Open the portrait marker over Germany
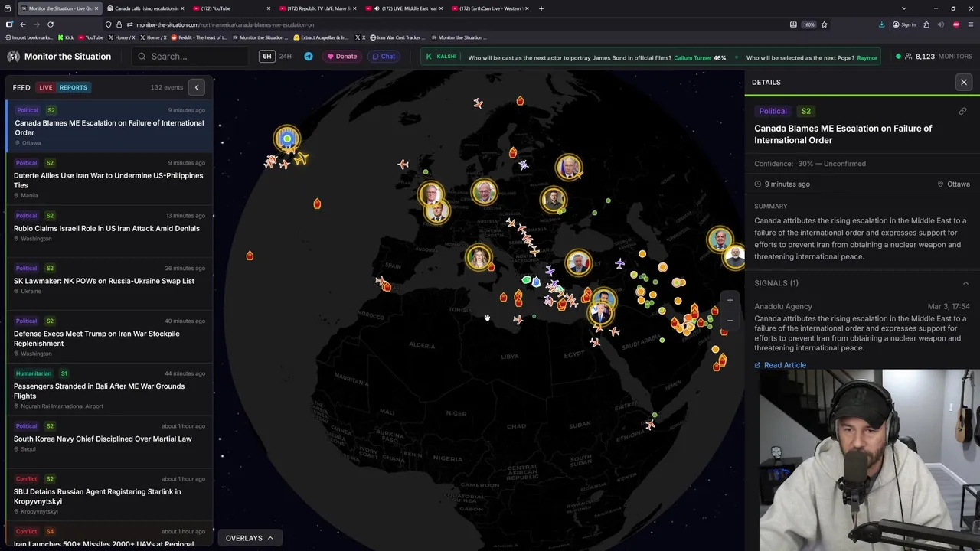This screenshot has width=980, height=551. pos(484,191)
